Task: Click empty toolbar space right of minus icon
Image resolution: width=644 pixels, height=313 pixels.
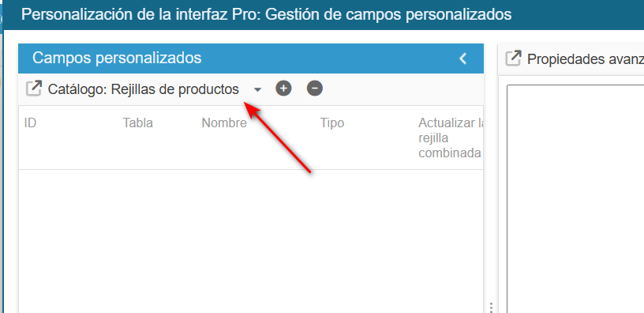Action: click(x=402, y=89)
